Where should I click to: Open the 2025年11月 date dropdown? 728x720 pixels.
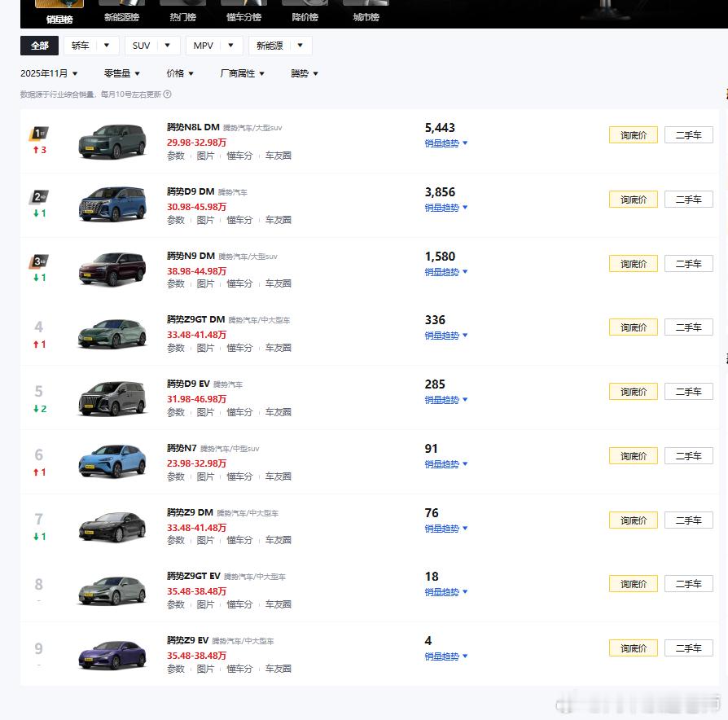click(x=49, y=73)
